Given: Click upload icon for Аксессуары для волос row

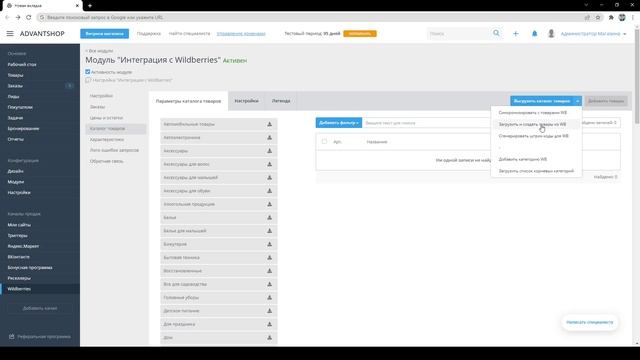Looking at the screenshot, I should 269,164.
